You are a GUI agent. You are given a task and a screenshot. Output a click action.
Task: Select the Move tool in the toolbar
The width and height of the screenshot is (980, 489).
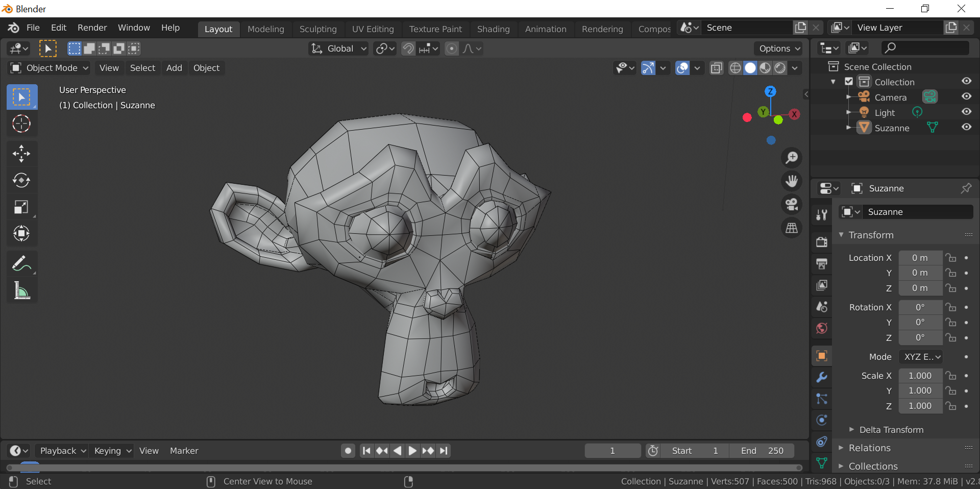pos(21,154)
